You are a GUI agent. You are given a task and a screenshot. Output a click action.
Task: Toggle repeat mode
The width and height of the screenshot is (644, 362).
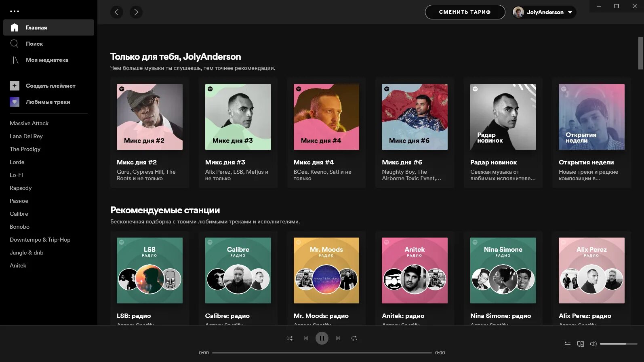coord(354,339)
